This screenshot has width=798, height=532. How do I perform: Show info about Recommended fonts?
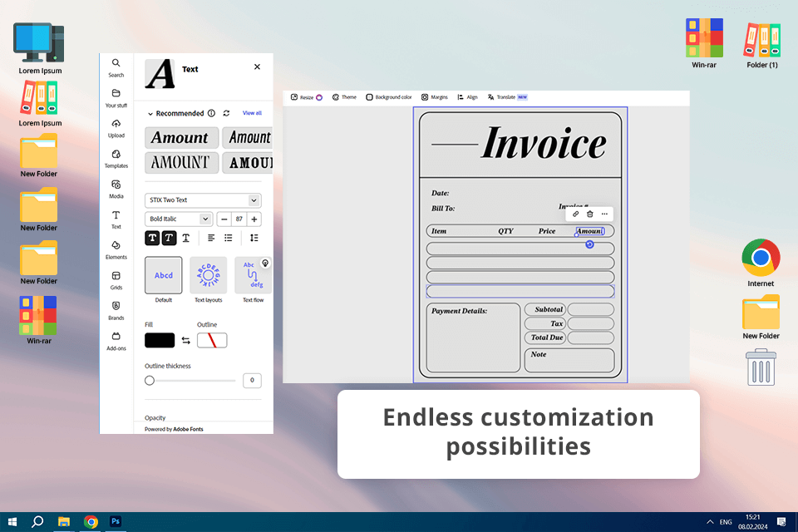click(x=211, y=113)
